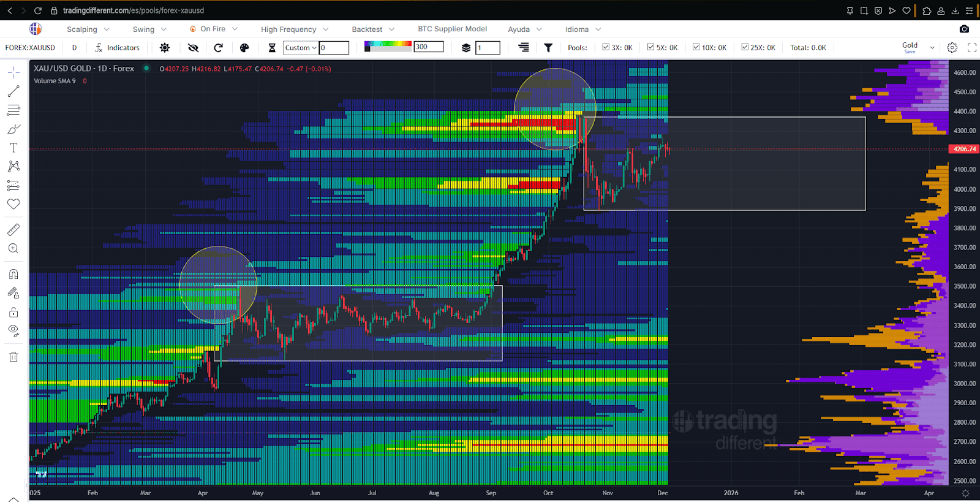Select the crosshair cursor tool

click(13, 72)
